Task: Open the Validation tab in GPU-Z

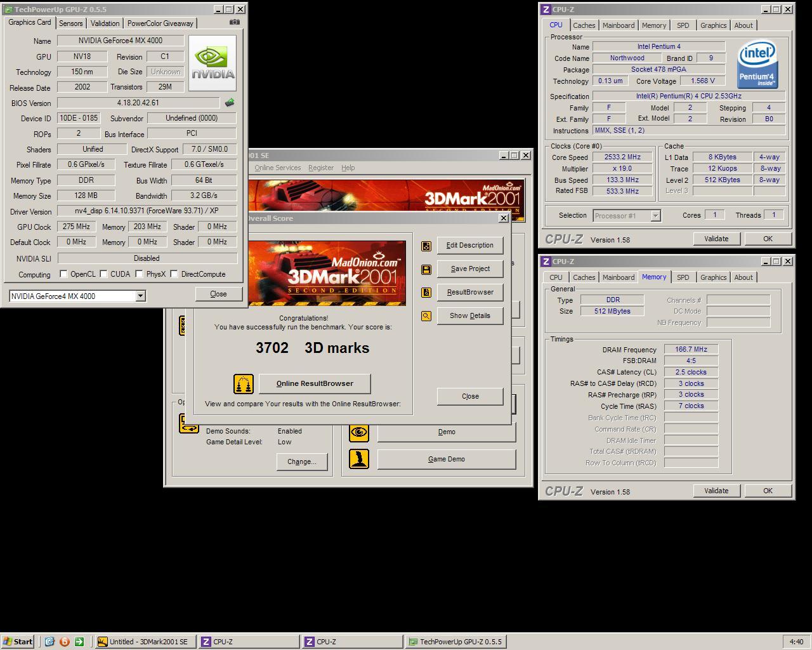Action: pyautogui.click(x=105, y=23)
